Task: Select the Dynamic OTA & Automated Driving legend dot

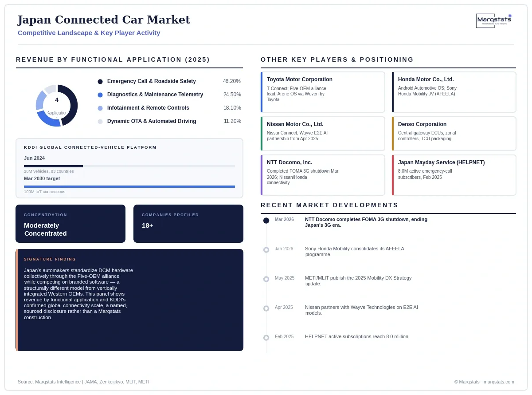Action: click(x=100, y=122)
